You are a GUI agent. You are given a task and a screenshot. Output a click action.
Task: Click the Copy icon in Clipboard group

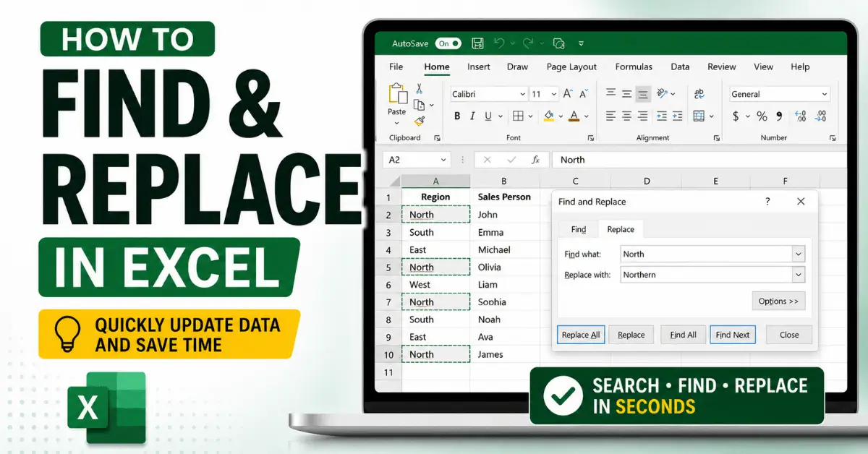coord(419,106)
